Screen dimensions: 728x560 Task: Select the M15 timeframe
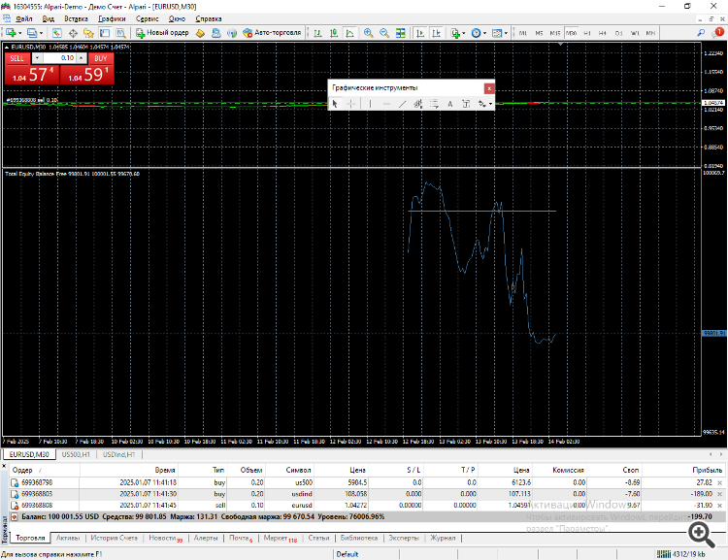[x=555, y=33]
